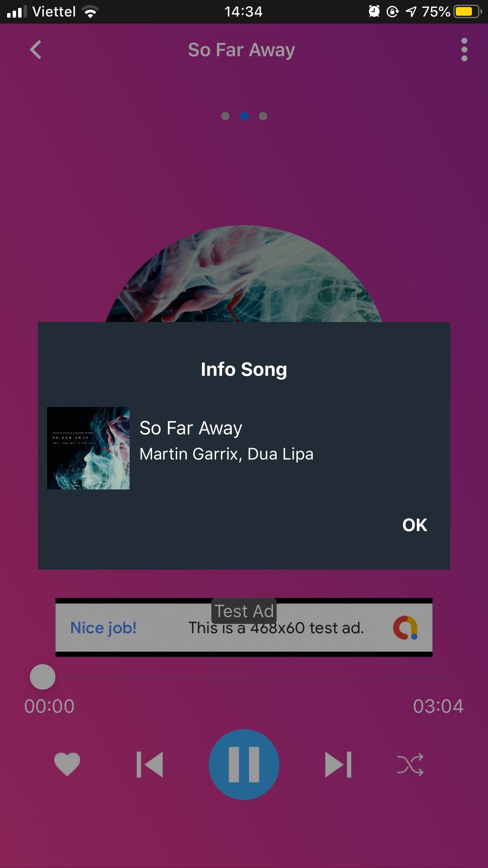Viewport: 488px width, 868px height.
Task: Tap the AdMob logo in ad banner
Action: (405, 627)
